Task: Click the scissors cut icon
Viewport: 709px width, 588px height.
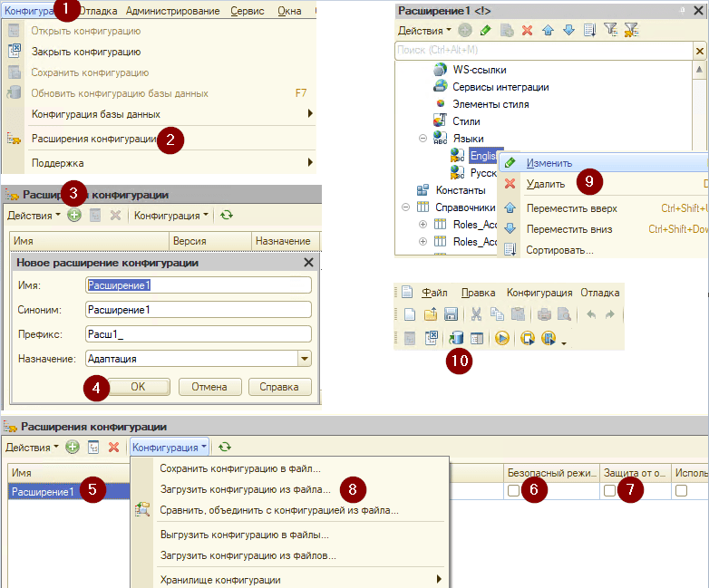Action: 476,314
